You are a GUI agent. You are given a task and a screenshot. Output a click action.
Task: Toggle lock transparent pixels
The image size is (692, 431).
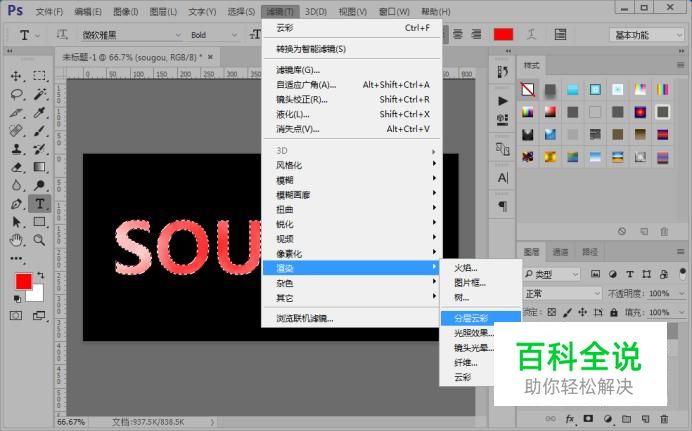point(552,312)
